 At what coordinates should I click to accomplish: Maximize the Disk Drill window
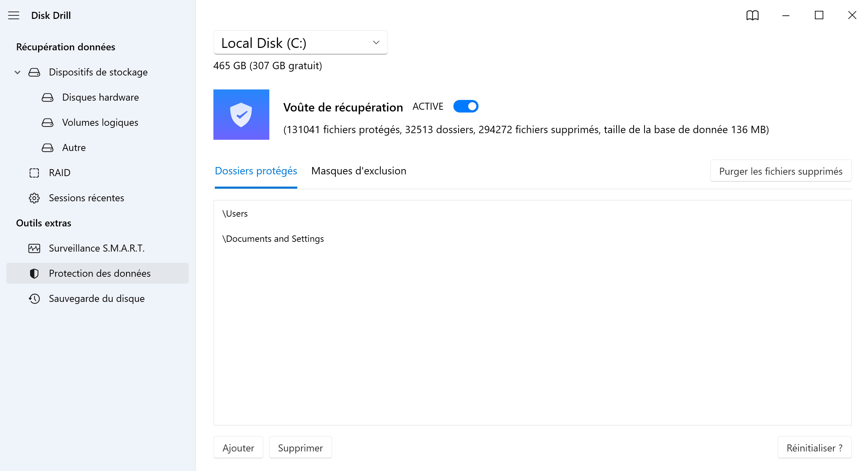tap(819, 15)
